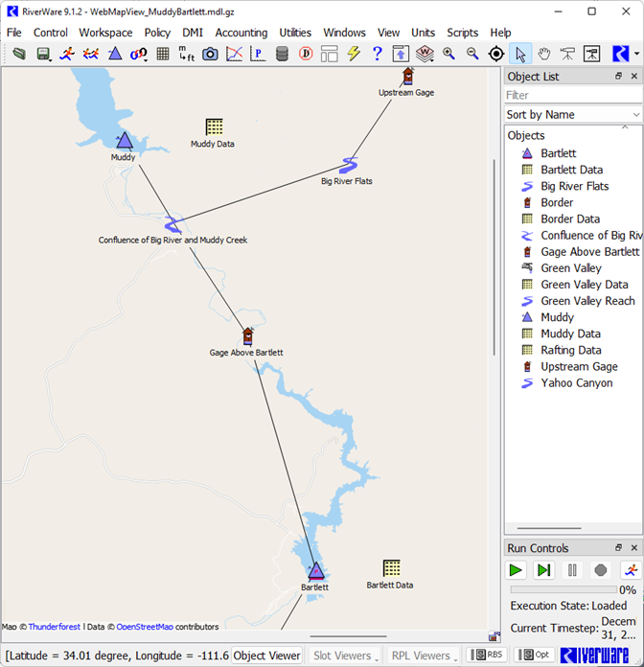This screenshot has height=667, width=644.
Task: Open the Sort by Name dropdown
Action: click(x=572, y=114)
